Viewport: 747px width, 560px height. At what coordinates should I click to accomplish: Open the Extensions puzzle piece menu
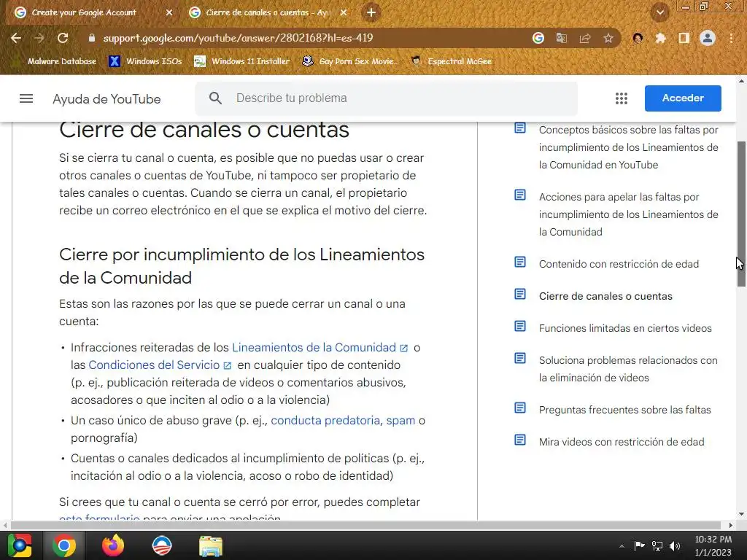[660, 38]
